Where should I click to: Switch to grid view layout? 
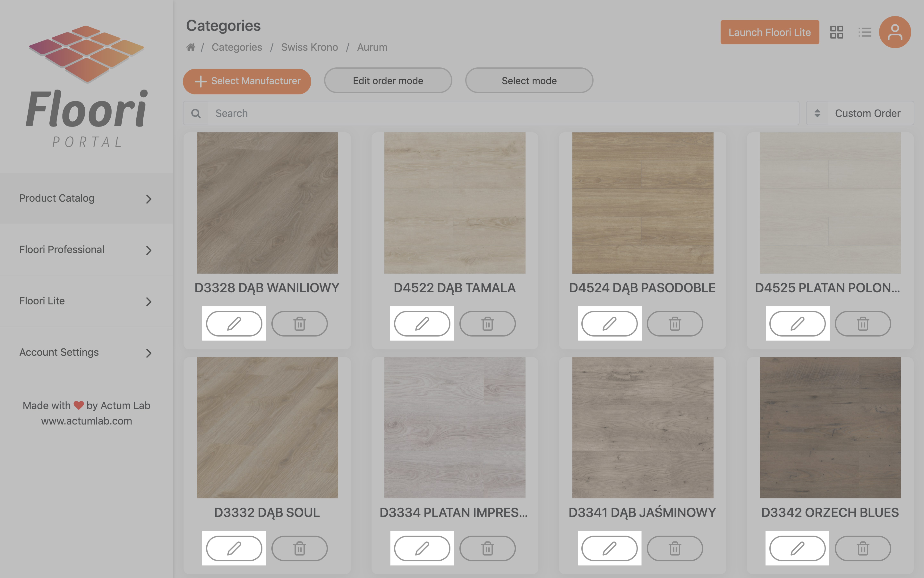[837, 32]
